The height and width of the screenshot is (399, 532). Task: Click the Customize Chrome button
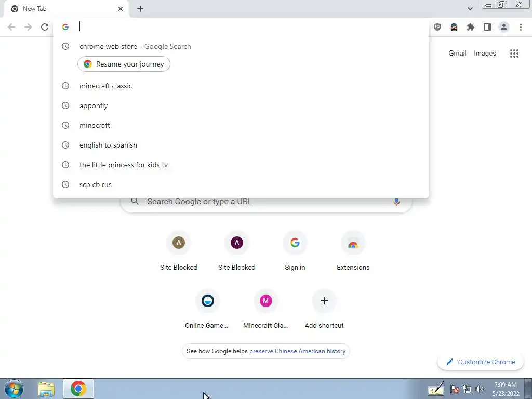(x=481, y=362)
